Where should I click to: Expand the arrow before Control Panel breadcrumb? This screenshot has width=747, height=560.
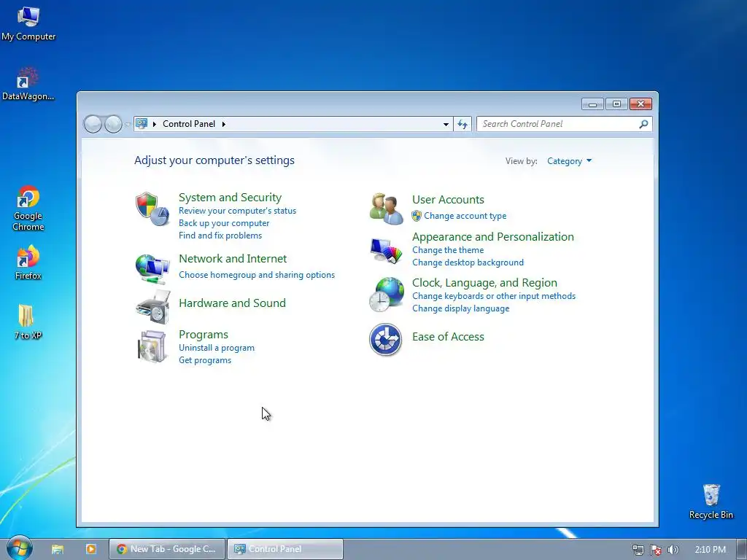[155, 124]
